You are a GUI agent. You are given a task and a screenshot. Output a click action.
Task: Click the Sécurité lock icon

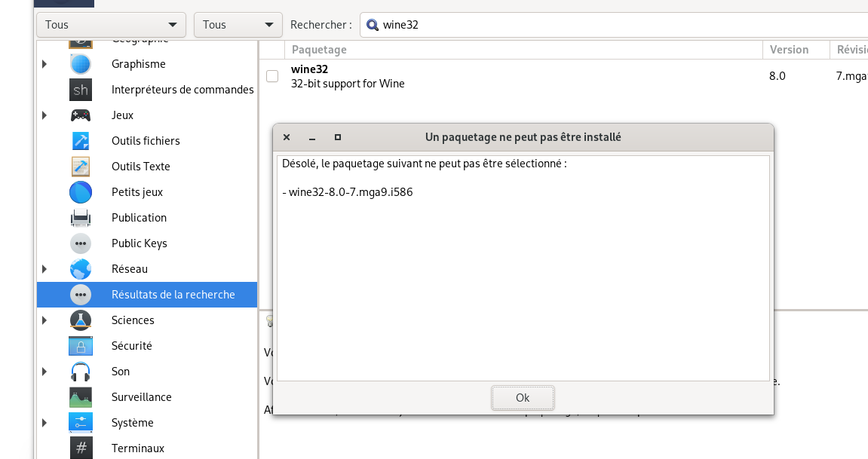click(x=80, y=346)
